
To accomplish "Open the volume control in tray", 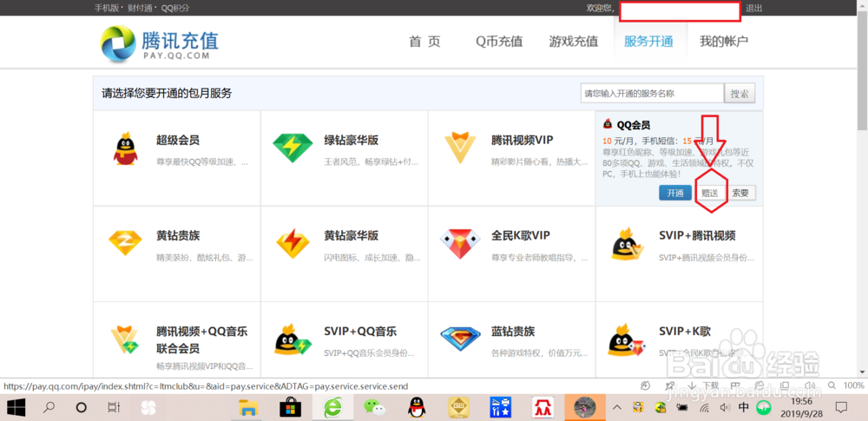I will (725, 408).
